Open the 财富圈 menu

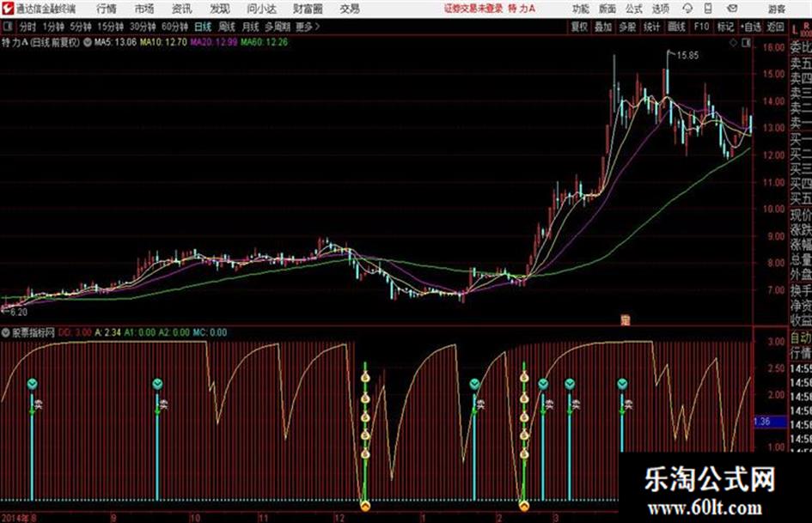tap(308, 9)
